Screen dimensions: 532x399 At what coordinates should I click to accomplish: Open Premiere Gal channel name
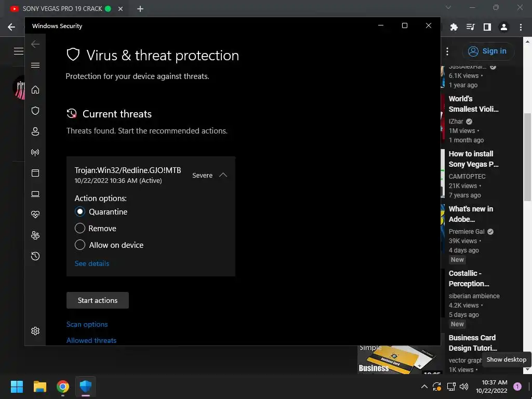click(467, 231)
